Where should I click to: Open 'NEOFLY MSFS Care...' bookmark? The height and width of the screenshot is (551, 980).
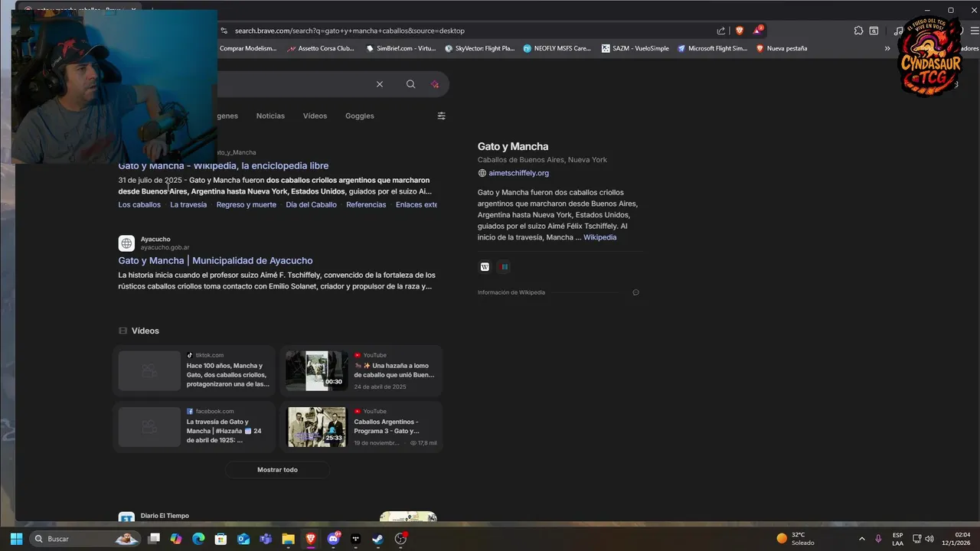point(557,48)
